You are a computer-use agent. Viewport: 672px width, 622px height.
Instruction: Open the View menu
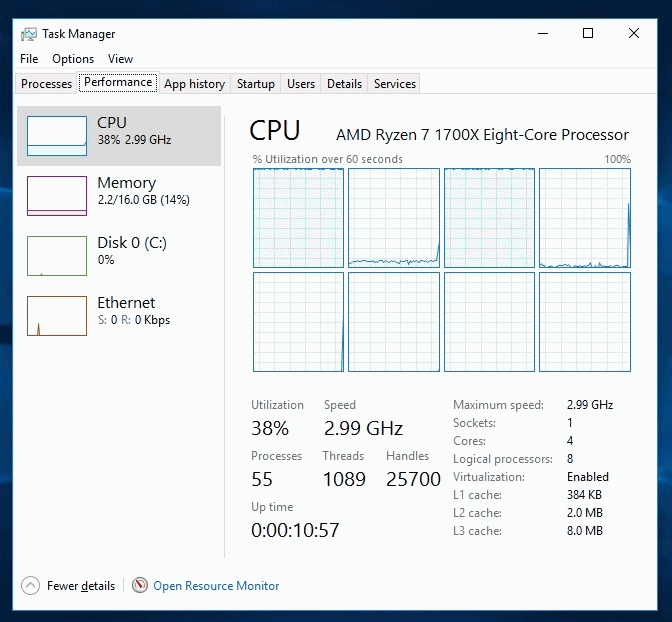click(120, 59)
